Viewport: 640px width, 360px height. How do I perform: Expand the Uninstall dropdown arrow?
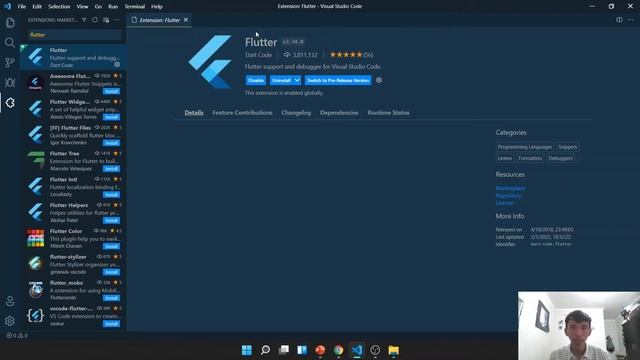[x=297, y=80]
